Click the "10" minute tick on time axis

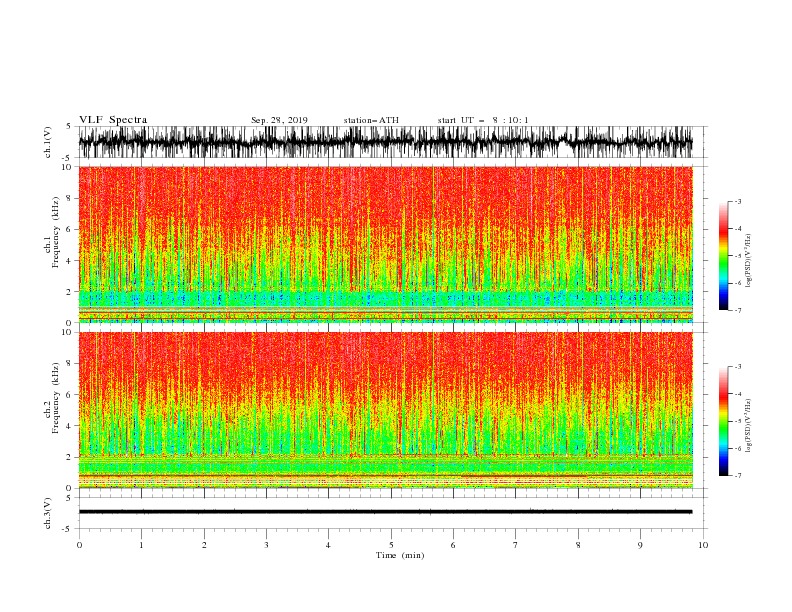[x=703, y=545]
